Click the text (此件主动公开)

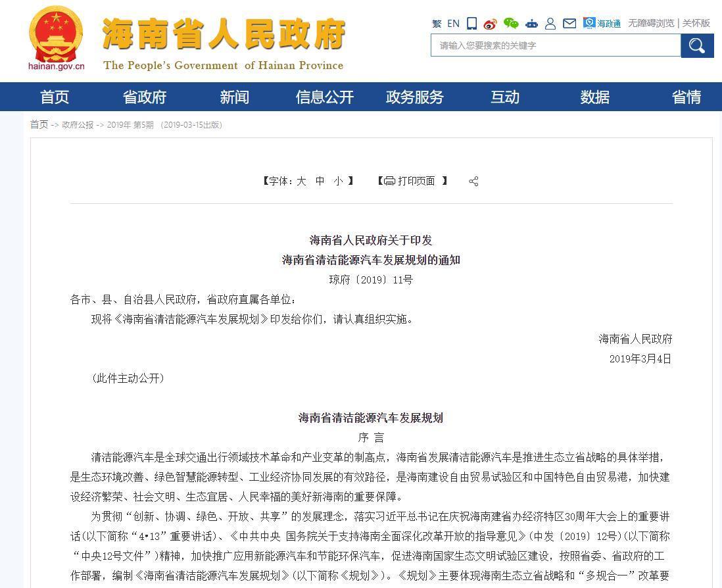tap(128, 378)
